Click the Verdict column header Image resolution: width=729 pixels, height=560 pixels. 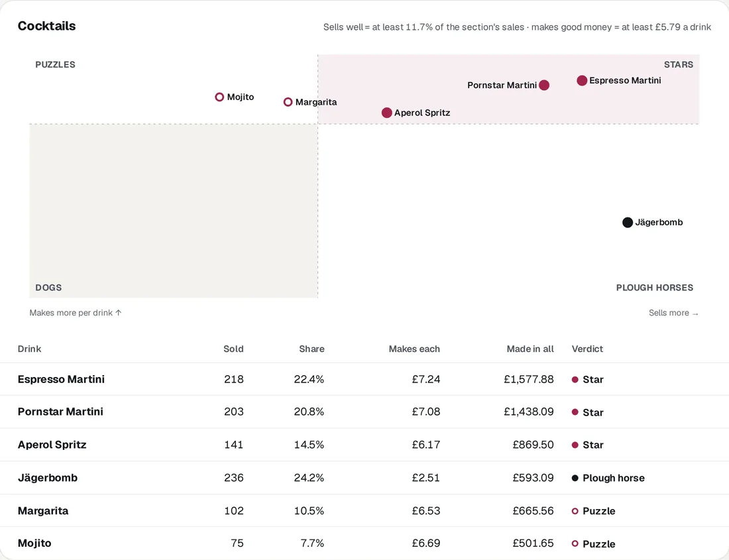pyautogui.click(x=587, y=349)
